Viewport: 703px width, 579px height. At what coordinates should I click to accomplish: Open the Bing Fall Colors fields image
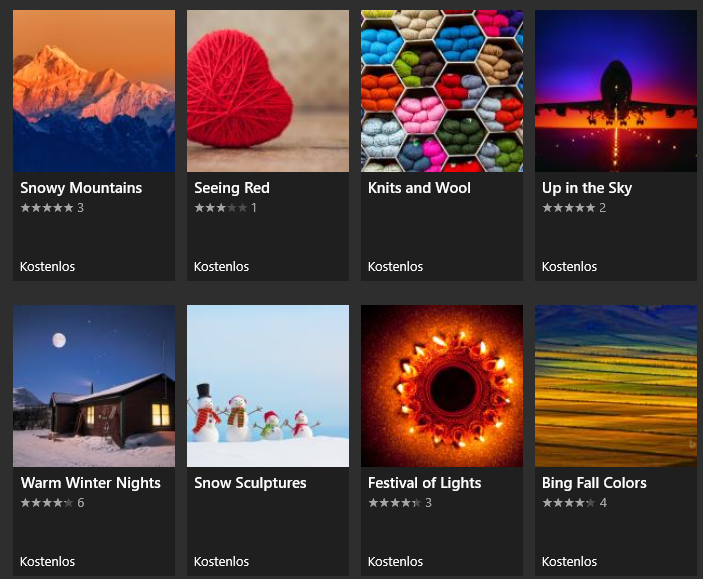click(x=616, y=386)
